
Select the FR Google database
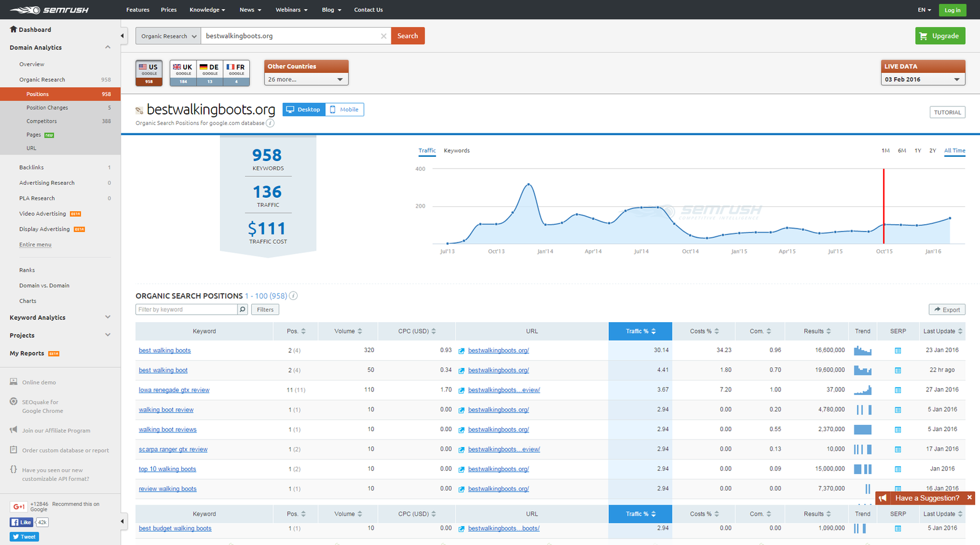coord(236,73)
